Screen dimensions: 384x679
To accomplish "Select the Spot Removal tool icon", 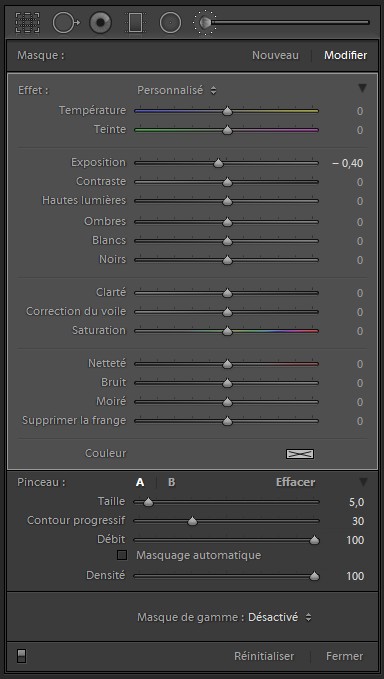I will click(66, 23).
